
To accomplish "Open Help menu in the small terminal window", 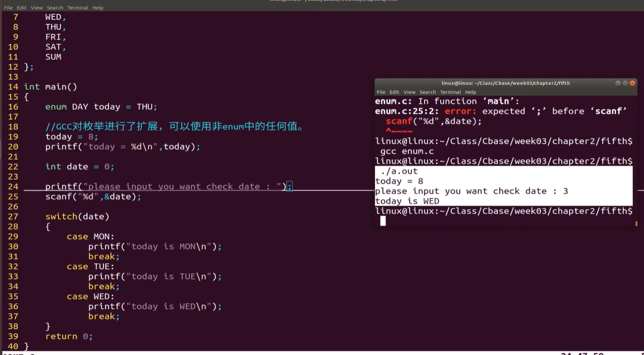I will [x=470, y=92].
